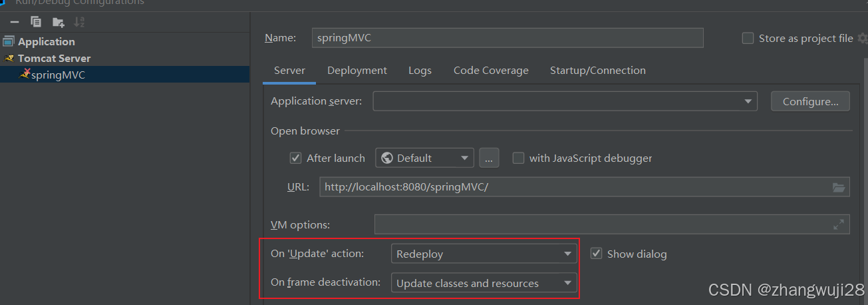Viewport: 868px width, 305px height.
Task: Click the folder icon in the URL field
Action: [x=839, y=187]
